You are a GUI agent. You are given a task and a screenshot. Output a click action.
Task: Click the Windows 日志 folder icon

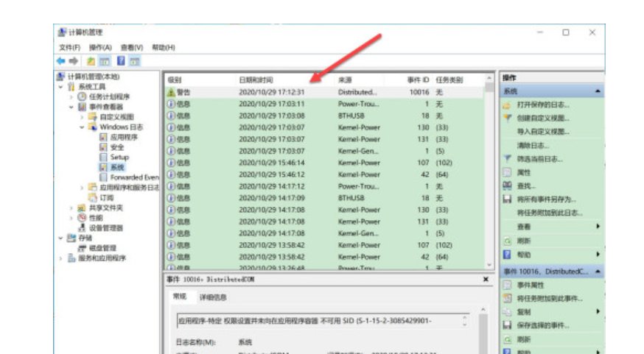click(93, 127)
